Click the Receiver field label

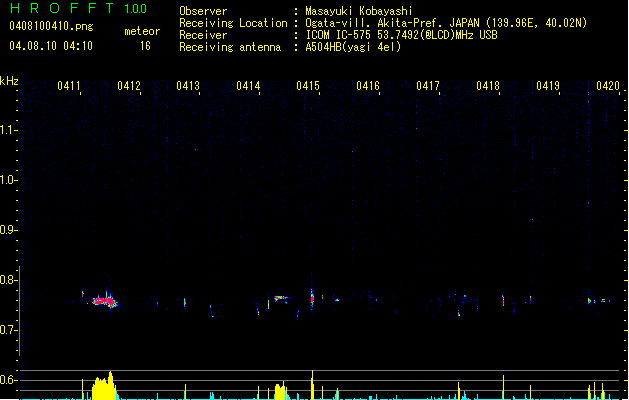point(203,35)
